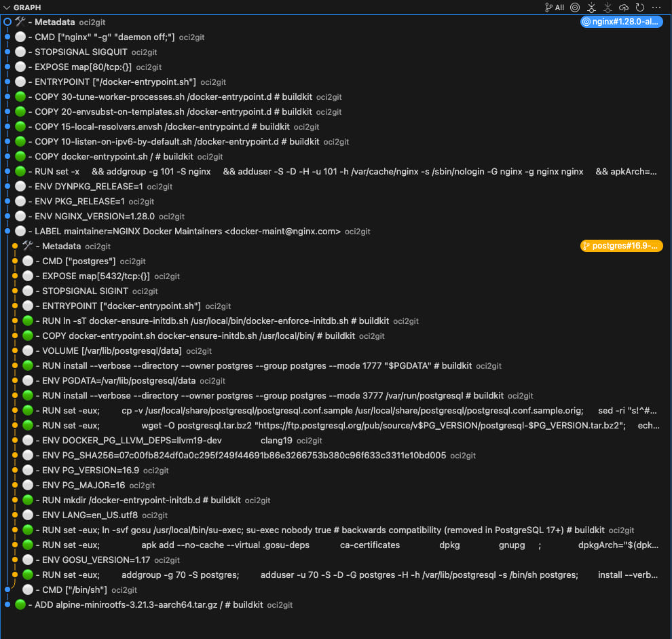Select COPY 30-tune-worker-processes.sh commit
Screen dimensions: 672x639
pos(336,97)
